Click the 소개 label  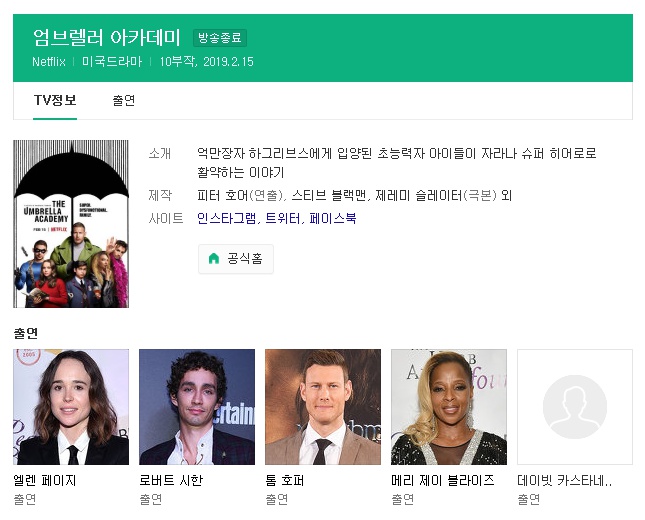click(160, 154)
